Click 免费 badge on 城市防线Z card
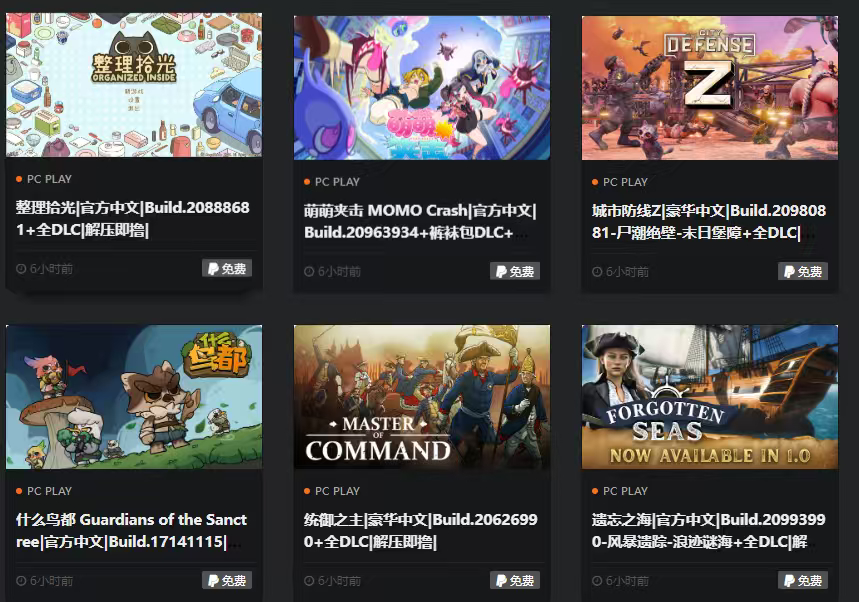The height and width of the screenshot is (602, 859). pos(803,271)
